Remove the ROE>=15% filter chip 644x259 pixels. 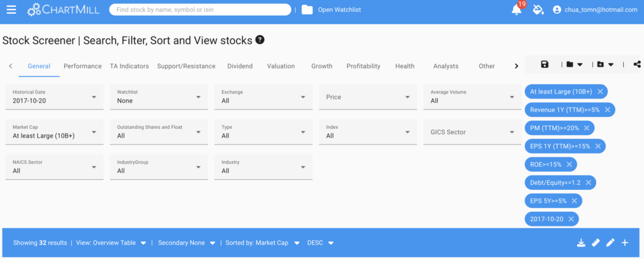click(x=569, y=164)
